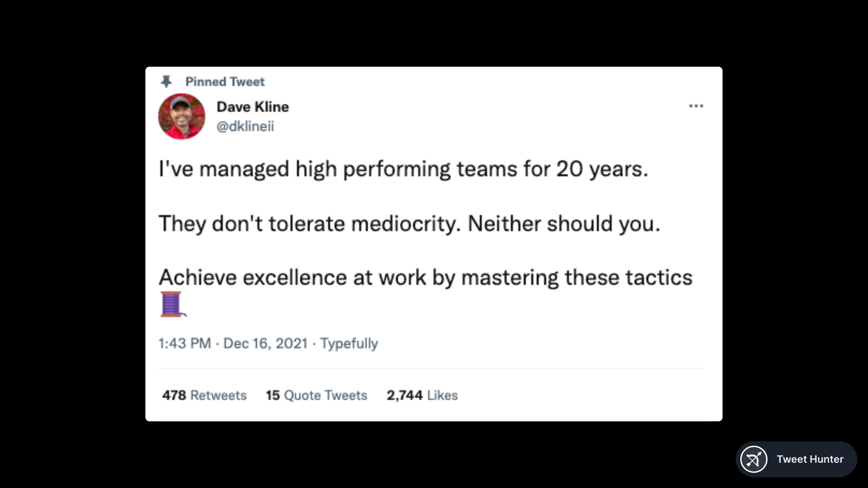Open the @dklineii handle link
868x488 pixels.
pyautogui.click(x=245, y=126)
